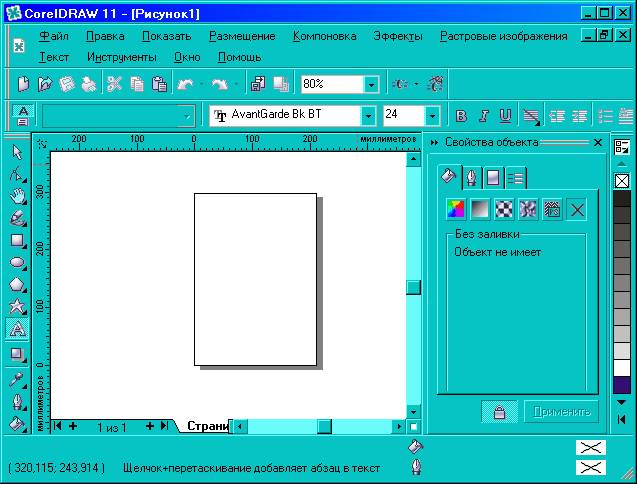637x484 pixels.
Task: Click the Print icon
Action: 89,84
